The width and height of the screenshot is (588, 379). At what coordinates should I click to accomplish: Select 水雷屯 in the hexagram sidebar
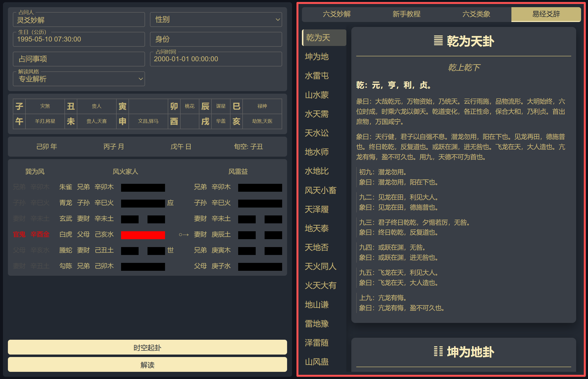click(x=316, y=76)
